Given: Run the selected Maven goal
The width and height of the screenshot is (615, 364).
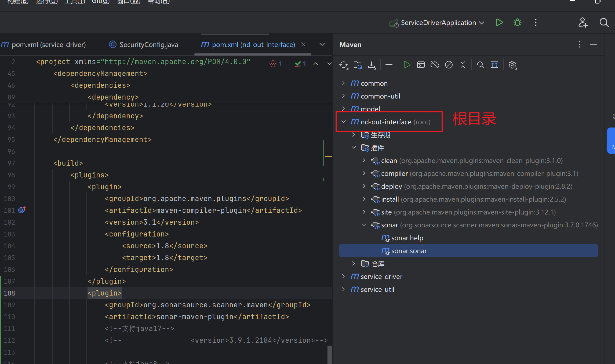Looking at the screenshot, I should (x=407, y=64).
